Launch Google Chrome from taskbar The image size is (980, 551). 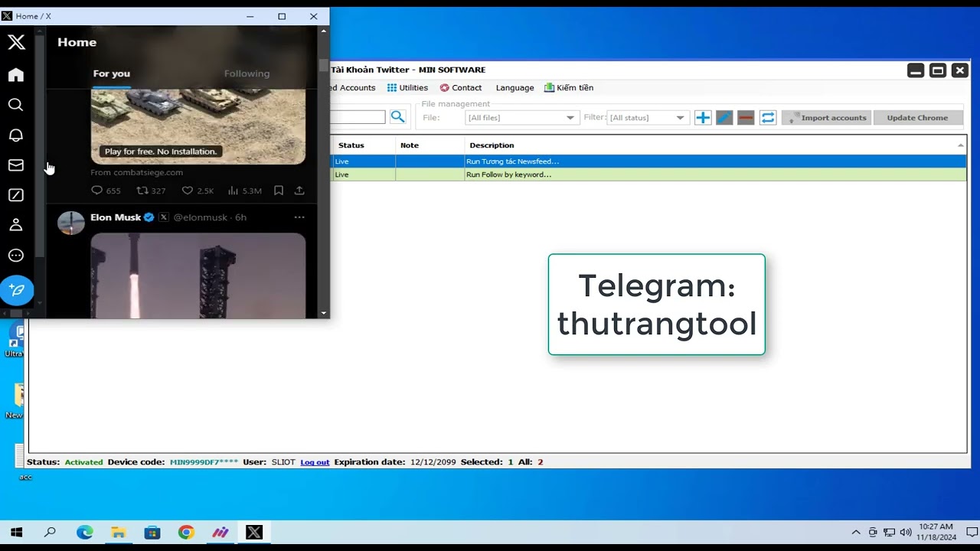[186, 533]
